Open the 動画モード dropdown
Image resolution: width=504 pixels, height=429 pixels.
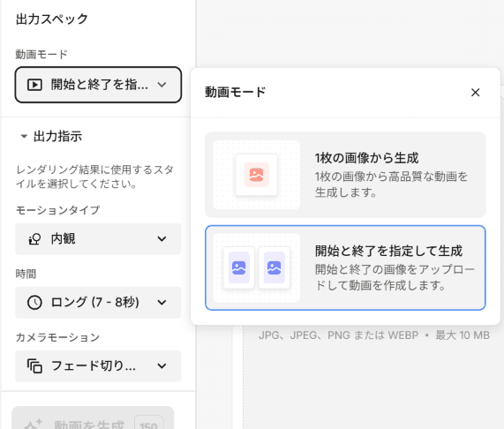click(98, 85)
